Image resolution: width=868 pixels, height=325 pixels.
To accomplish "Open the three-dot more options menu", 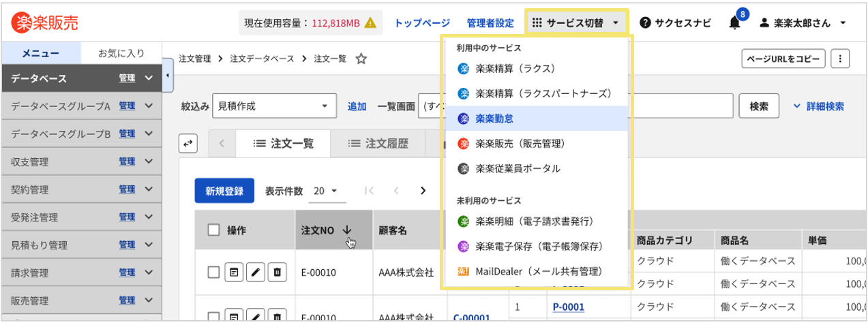I will [840, 59].
